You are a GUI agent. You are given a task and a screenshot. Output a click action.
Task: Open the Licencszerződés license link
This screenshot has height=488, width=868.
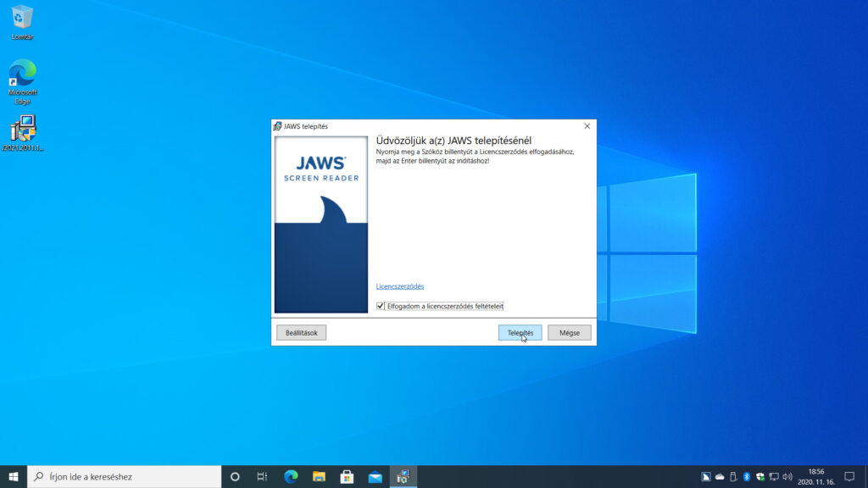400,286
